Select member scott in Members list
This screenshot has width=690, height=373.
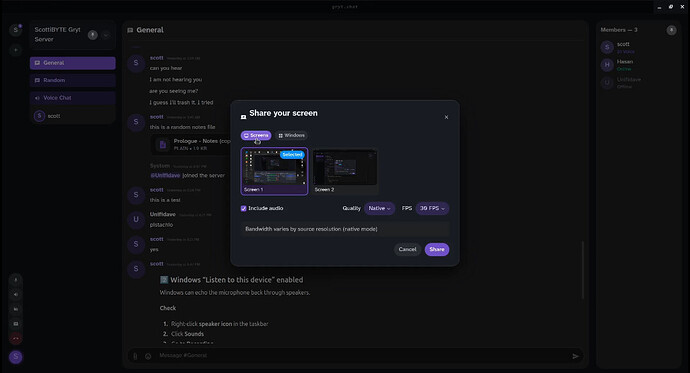[638, 48]
